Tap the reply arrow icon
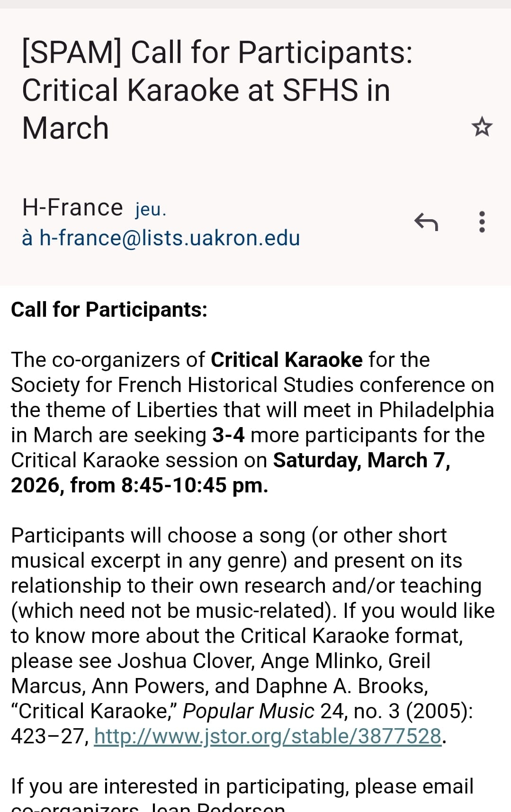Image resolution: width=511 pixels, height=812 pixels. 426,222
